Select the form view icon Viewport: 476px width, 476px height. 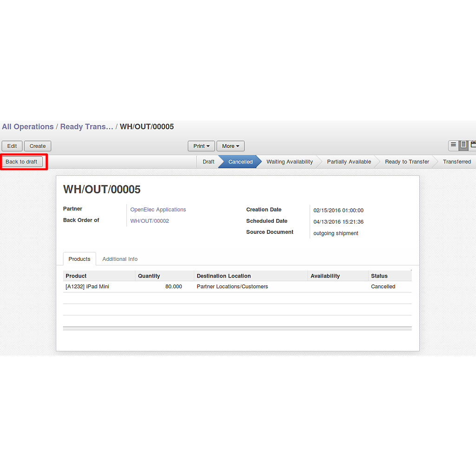[x=463, y=145]
